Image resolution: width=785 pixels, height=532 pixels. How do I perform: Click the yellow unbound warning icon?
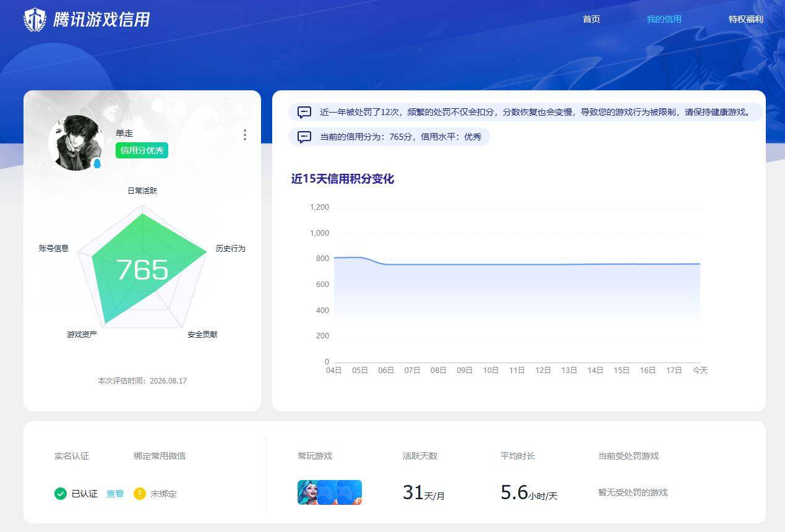click(140, 494)
